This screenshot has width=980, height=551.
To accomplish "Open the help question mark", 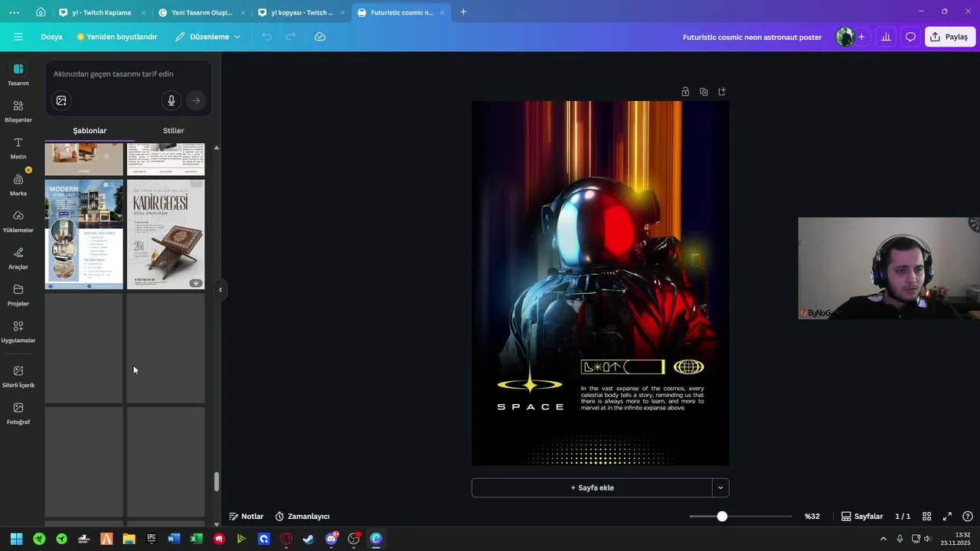I will pyautogui.click(x=968, y=517).
